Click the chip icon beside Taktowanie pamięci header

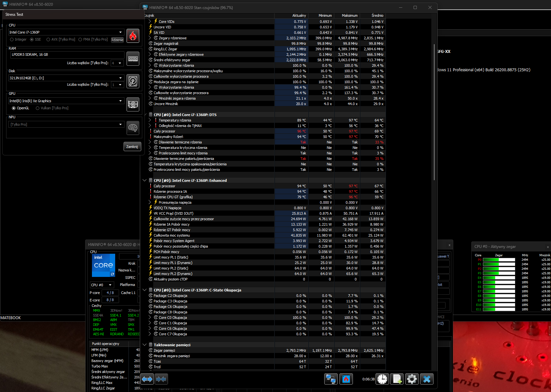(x=151, y=345)
